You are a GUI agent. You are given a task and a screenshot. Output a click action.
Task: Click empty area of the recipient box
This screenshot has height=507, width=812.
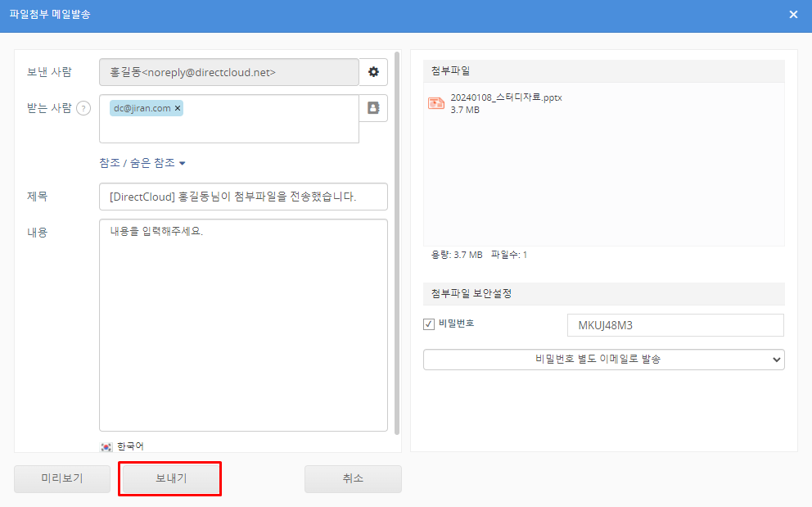click(229, 129)
